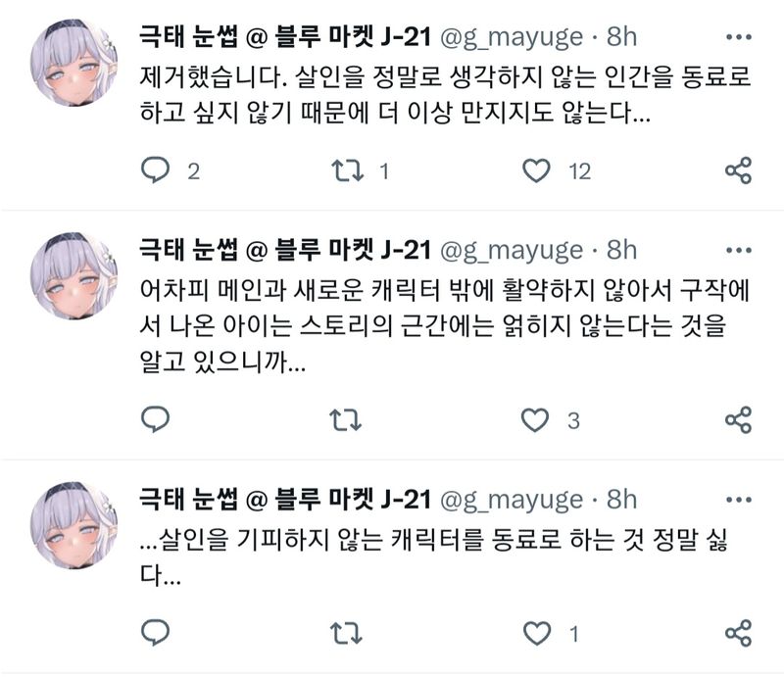This screenshot has width=784, height=677.
Task: Open the 8h timestamp on the third tweet
Action: click(621, 500)
